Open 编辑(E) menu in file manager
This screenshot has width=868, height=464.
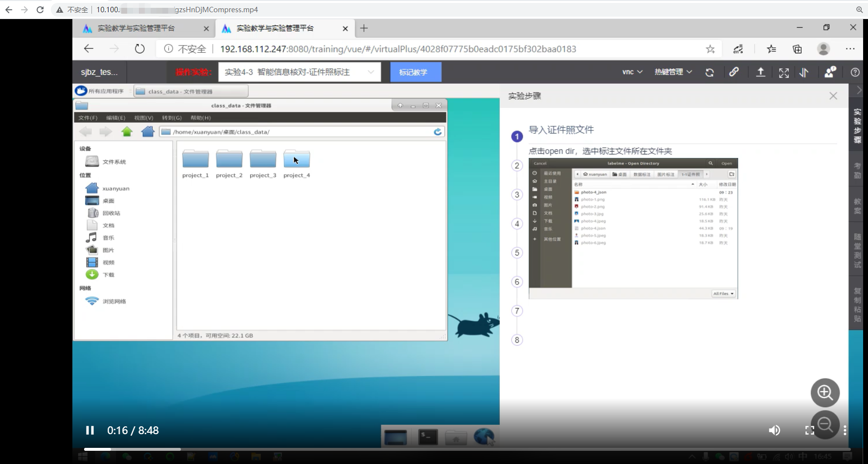(x=116, y=118)
